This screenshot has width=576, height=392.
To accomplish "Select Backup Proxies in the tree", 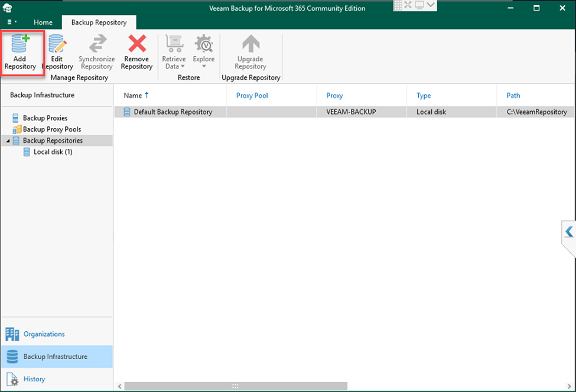I will [45, 118].
